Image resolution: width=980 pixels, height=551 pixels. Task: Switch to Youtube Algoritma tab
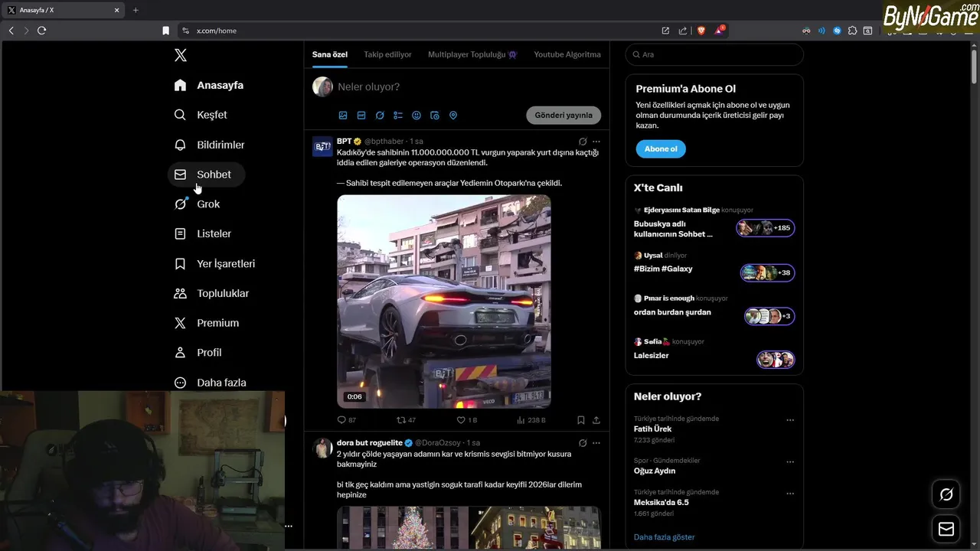(x=567, y=54)
